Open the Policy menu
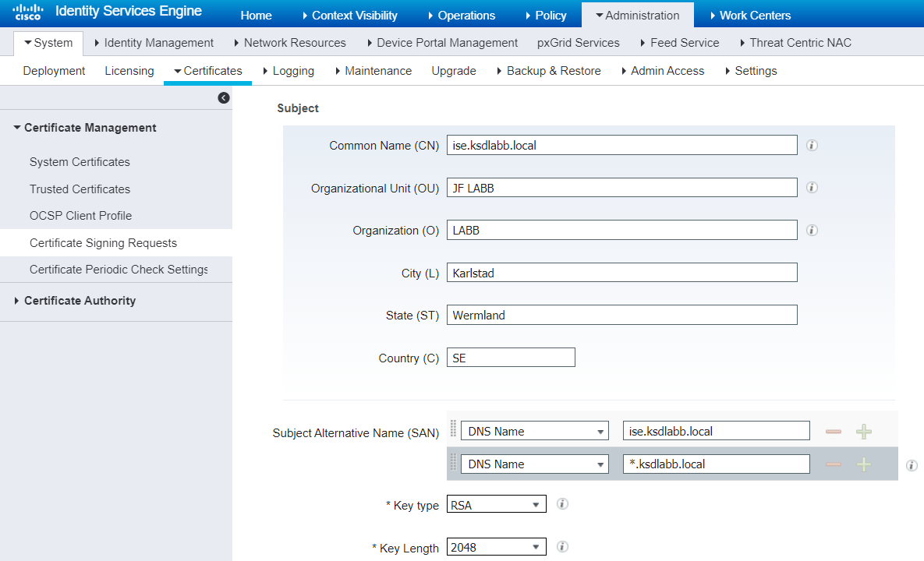Viewport: 924px width, 561px height. click(546, 16)
